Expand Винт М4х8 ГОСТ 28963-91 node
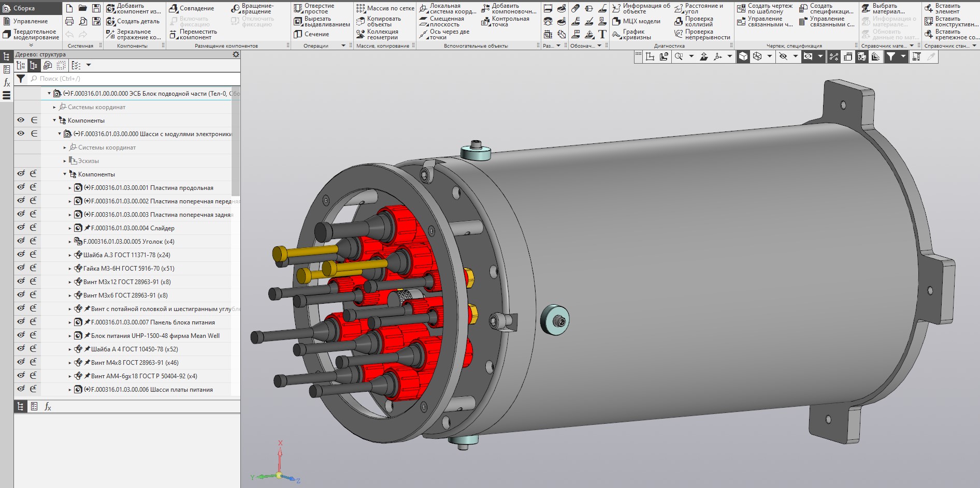980x488 pixels. [x=70, y=363]
